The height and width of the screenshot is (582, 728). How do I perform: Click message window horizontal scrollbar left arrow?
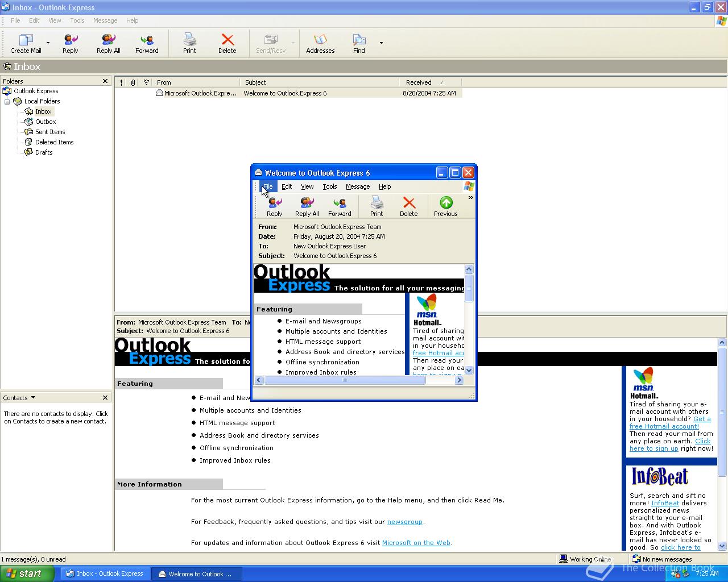pyautogui.click(x=259, y=380)
